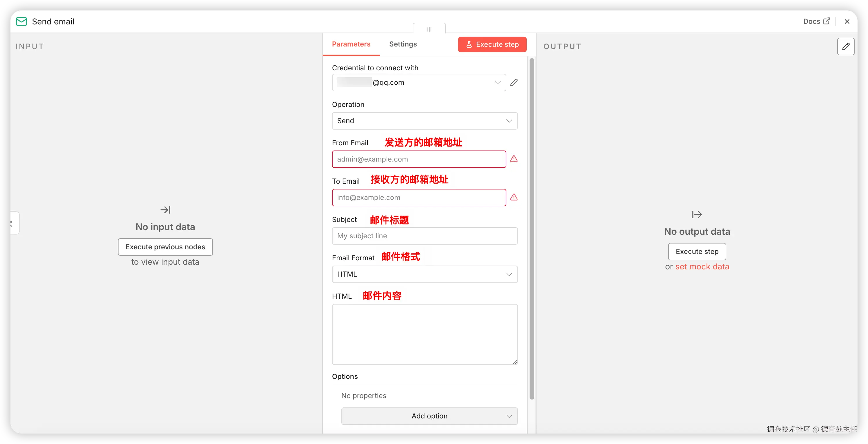Viewport: 868px width, 444px height.
Task: Click the To Email warning triangle icon
Action: [x=514, y=197]
